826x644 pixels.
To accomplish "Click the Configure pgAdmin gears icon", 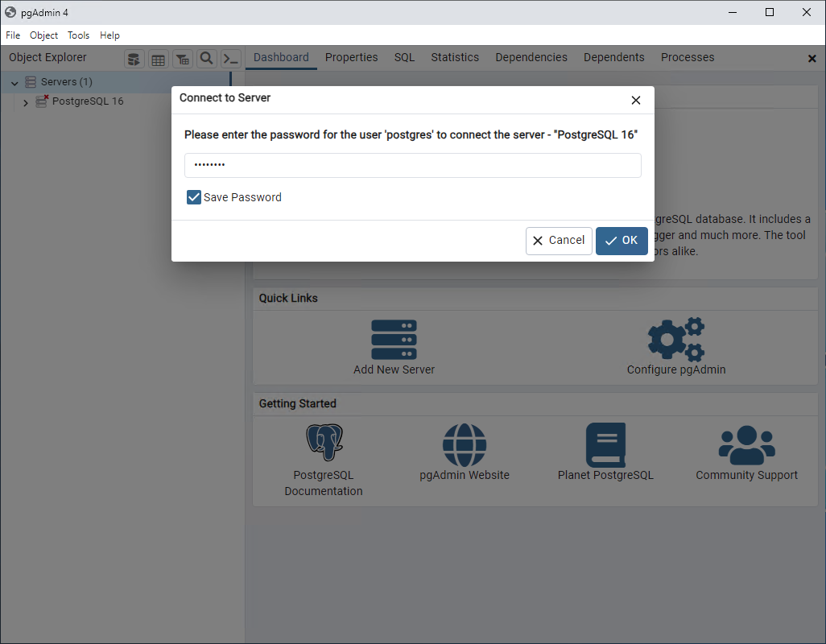I will 676,339.
